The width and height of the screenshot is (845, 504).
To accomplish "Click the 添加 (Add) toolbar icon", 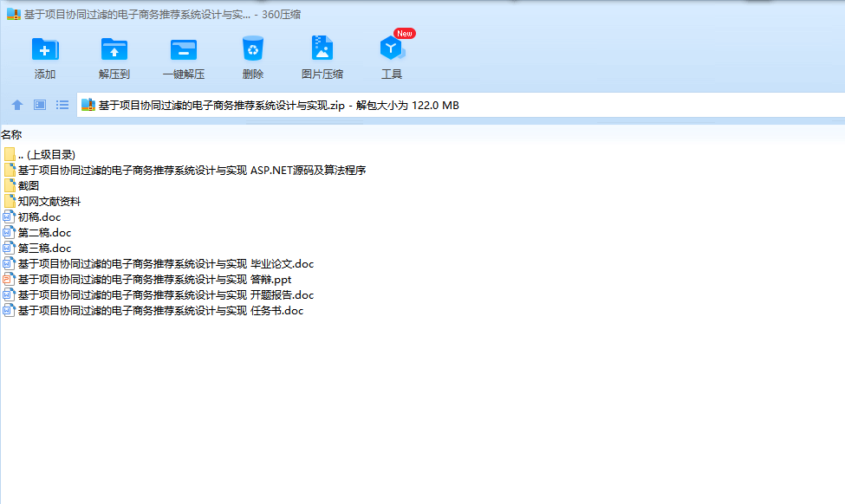I will point(45,49).
